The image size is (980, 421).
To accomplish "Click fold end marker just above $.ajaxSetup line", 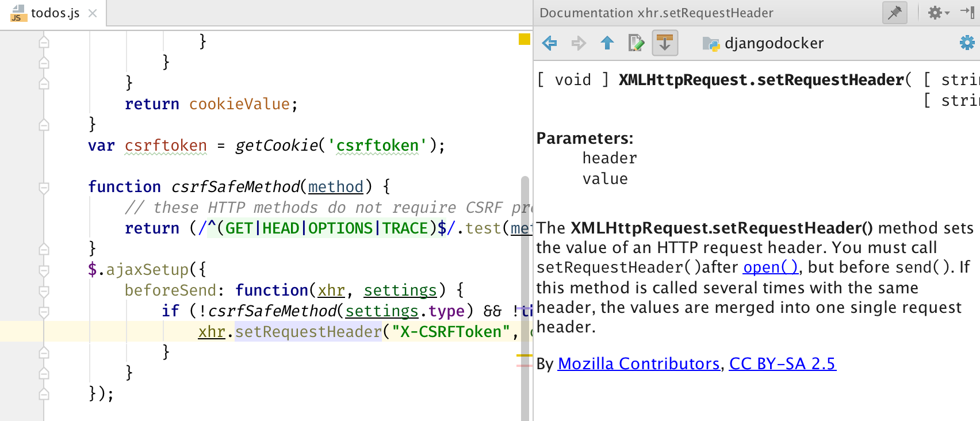I will [x=44, y=249].
